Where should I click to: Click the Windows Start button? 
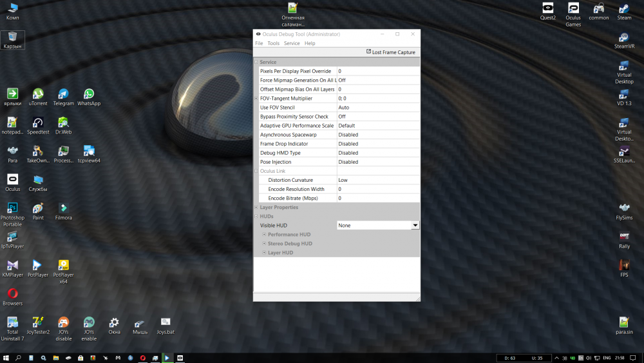(x=6, y=357)
